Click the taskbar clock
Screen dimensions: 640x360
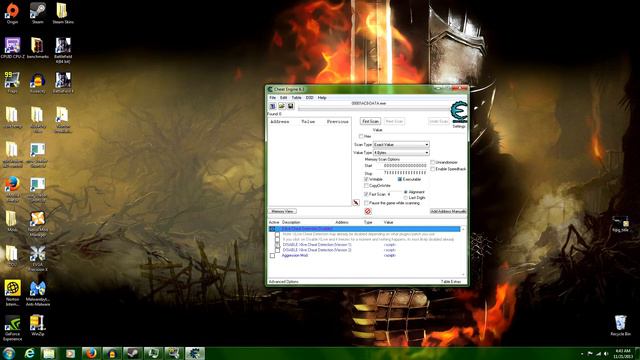pos(623,353)
